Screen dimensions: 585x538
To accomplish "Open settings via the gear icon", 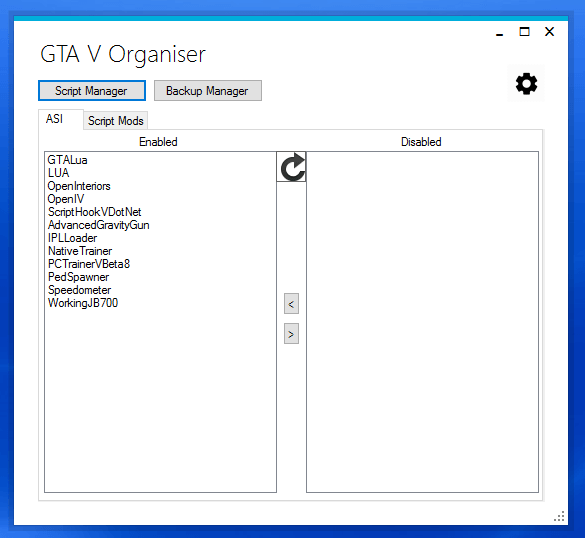I will tap(526, 84).
